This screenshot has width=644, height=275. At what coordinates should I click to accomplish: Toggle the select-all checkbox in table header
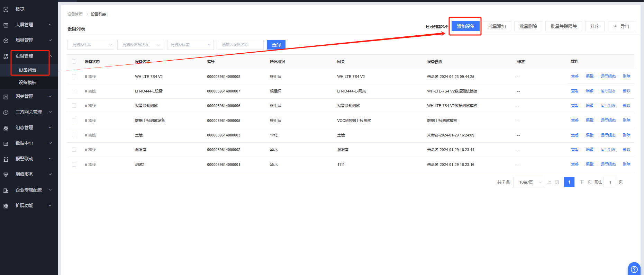(x=74, y=62)
